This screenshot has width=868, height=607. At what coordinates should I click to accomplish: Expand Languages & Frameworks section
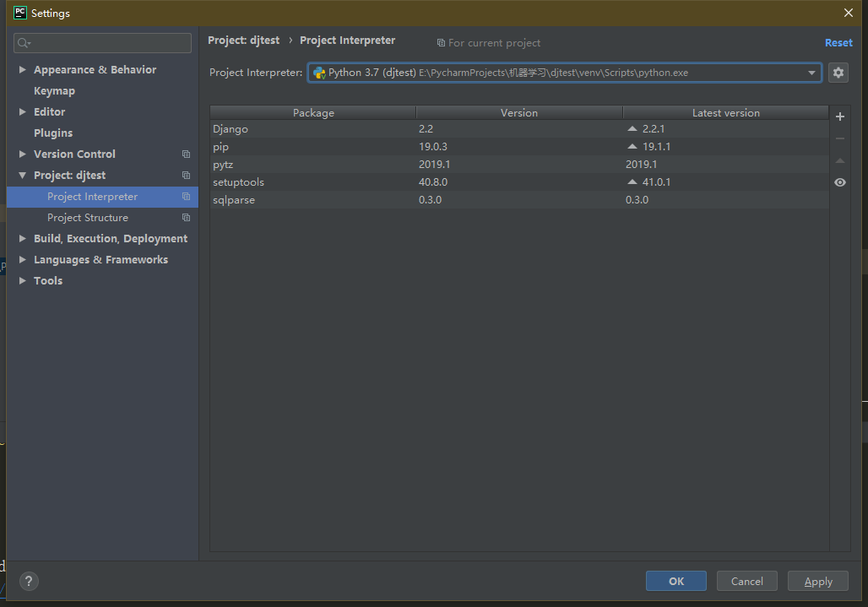[23, 259]
